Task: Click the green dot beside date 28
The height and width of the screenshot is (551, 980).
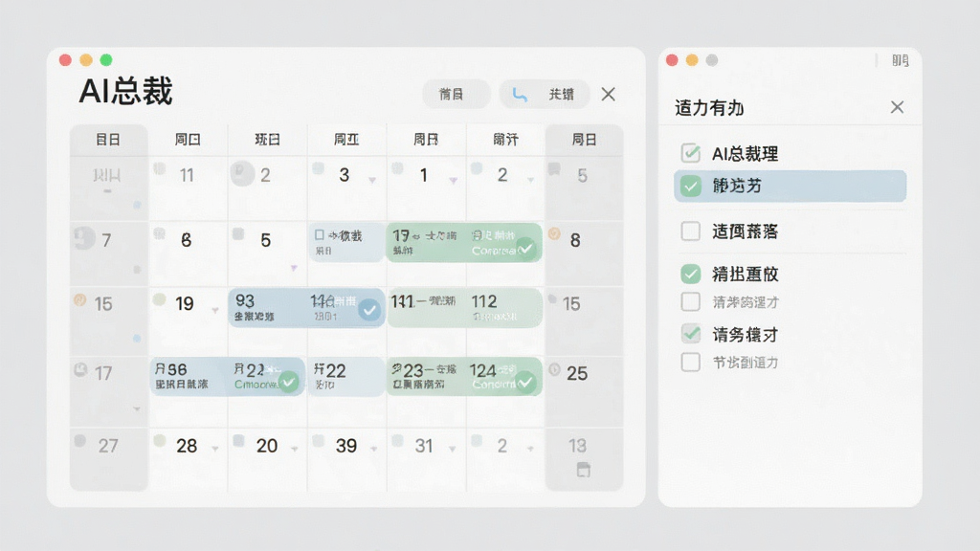Action: (160, 440)
